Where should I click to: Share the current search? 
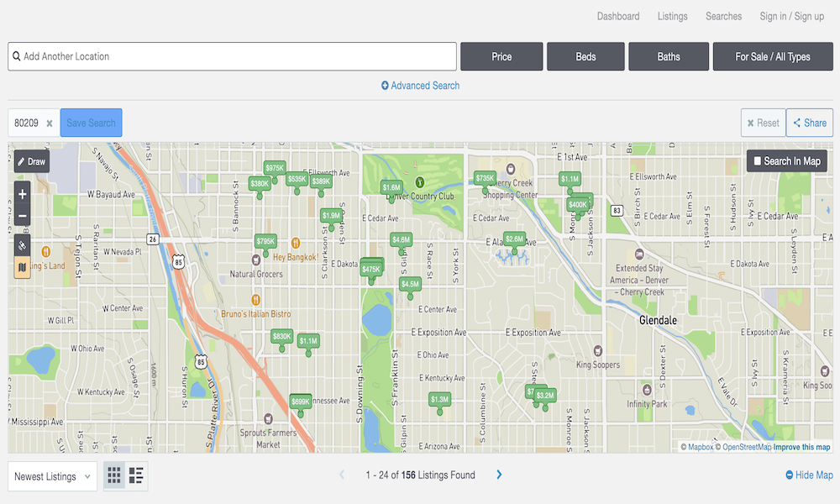click(x=810, y=123)
